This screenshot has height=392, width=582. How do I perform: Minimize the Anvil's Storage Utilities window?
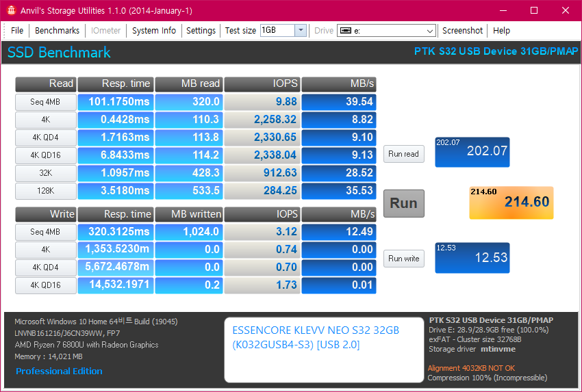point(503,10)
